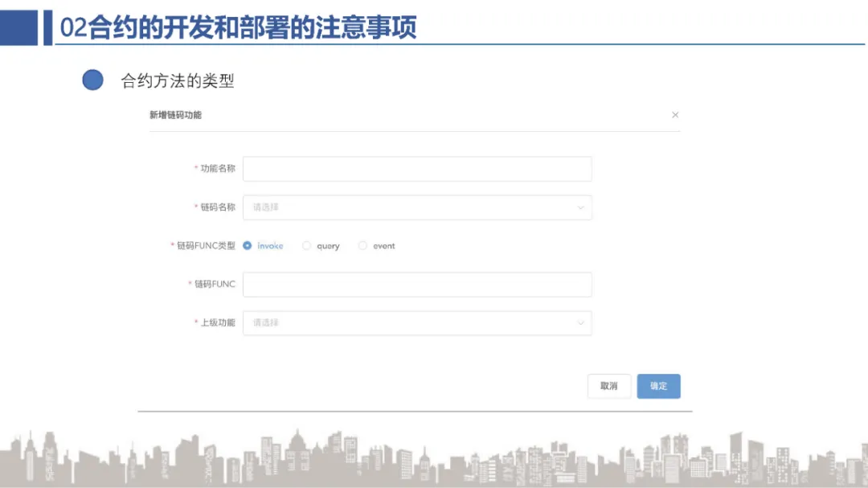
Task: Close the 新增链码功能 dialog with the X icon
Action: point(675,115)
